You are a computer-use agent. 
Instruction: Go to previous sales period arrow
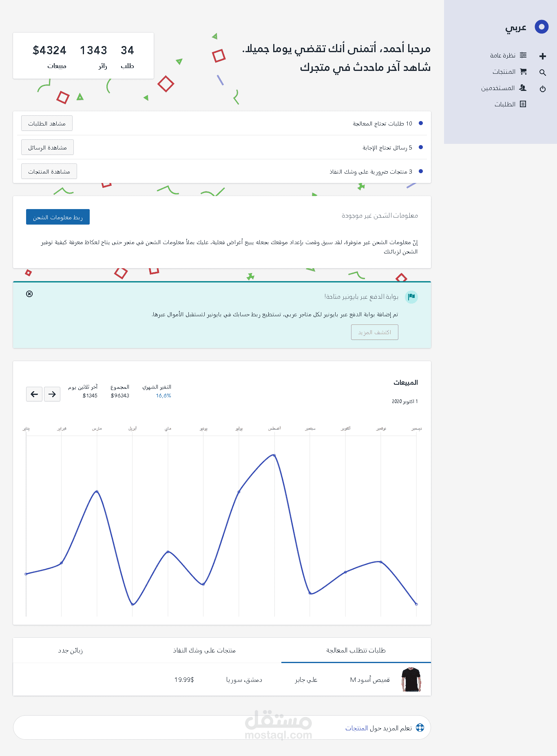34,394
